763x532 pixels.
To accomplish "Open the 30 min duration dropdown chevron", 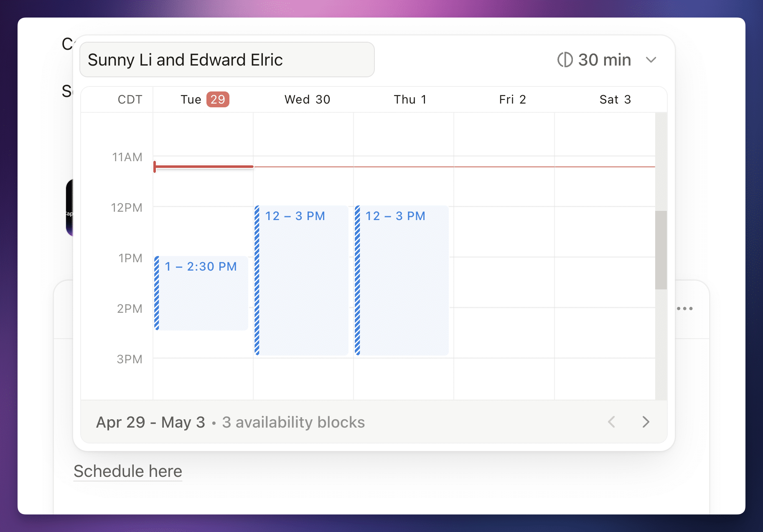I will point(651,60).
